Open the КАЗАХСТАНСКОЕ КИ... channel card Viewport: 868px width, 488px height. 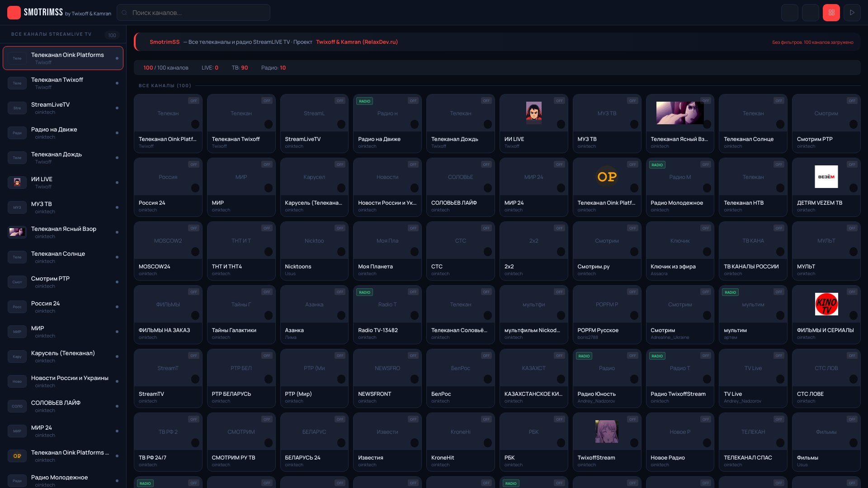pyautogui.click(x=534, y=378)
